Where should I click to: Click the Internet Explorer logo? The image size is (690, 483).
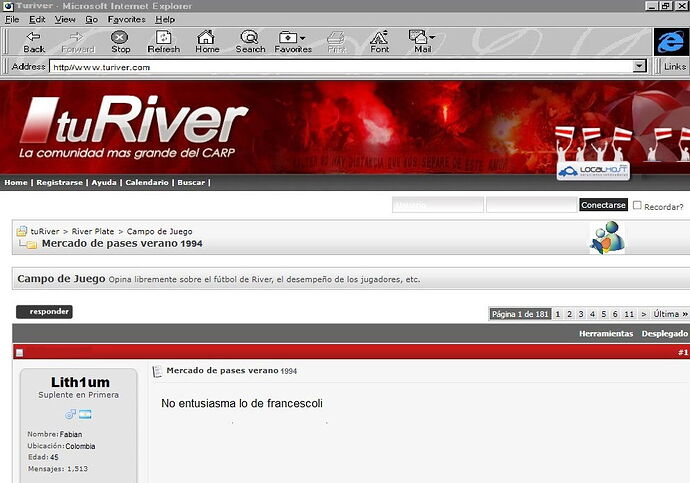click(671, 42)
